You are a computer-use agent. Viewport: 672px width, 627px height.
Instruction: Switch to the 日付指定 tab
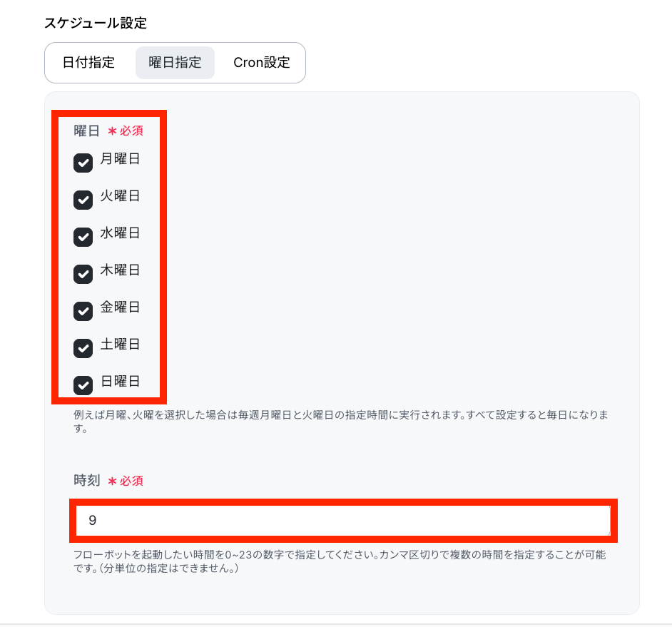[88, 63]
